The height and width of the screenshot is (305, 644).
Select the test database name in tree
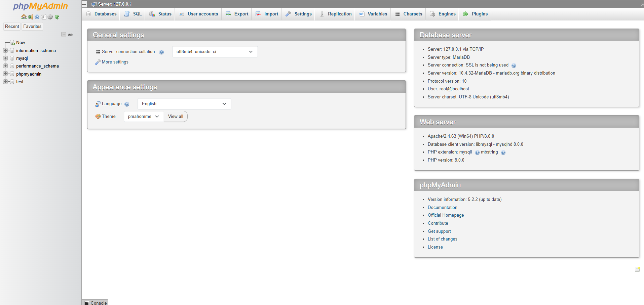pos(20,82)
